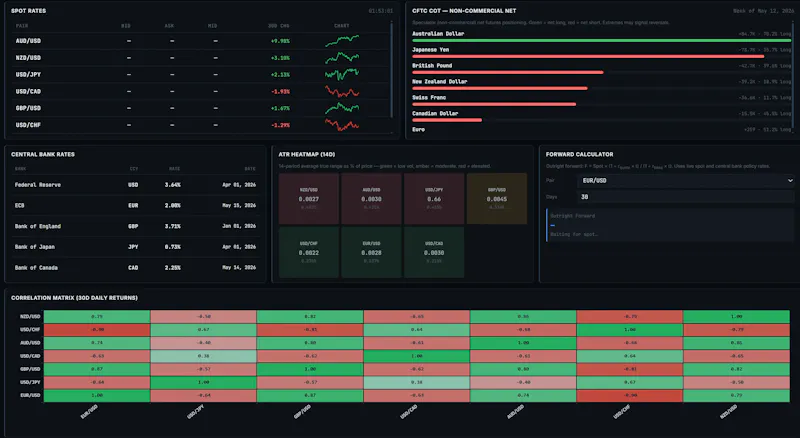800x438 pixels.
Task: Open the USD/CAD sparkline chart in Spot Rates
Action: pos(342,91)
